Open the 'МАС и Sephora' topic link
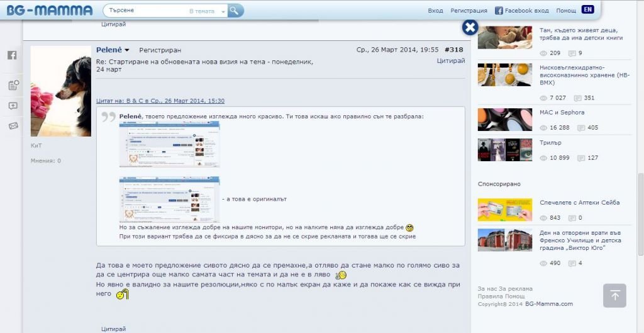The width and height of the screenshot is (644, 333). [x=562, y=113]
